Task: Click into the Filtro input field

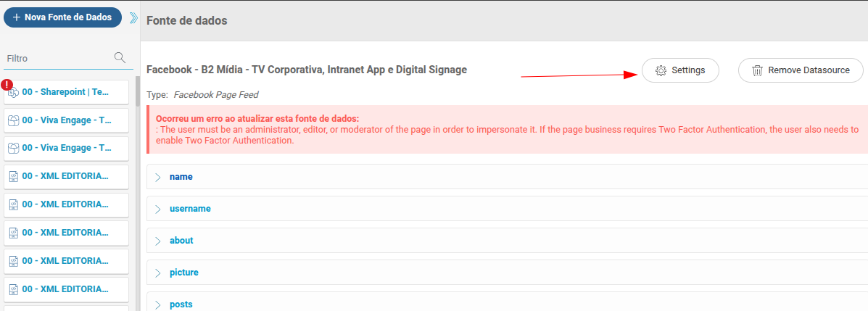Action: click(x=59, y=58)
